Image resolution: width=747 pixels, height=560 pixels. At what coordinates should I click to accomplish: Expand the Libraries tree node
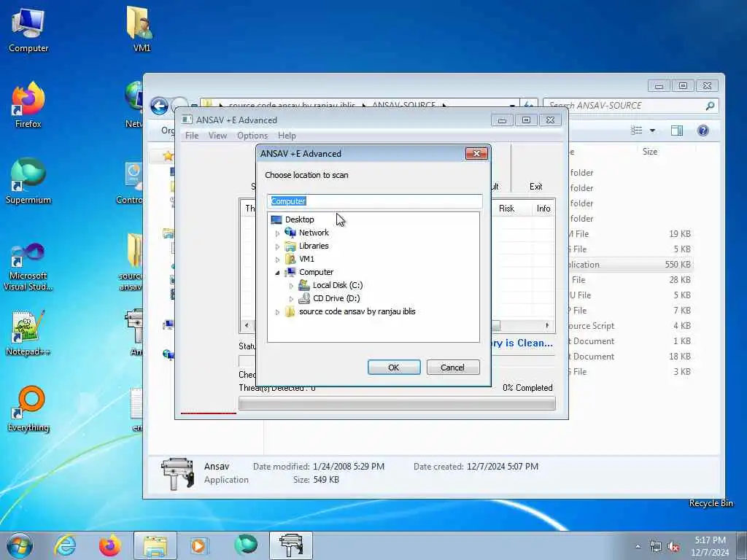point(277,246)
